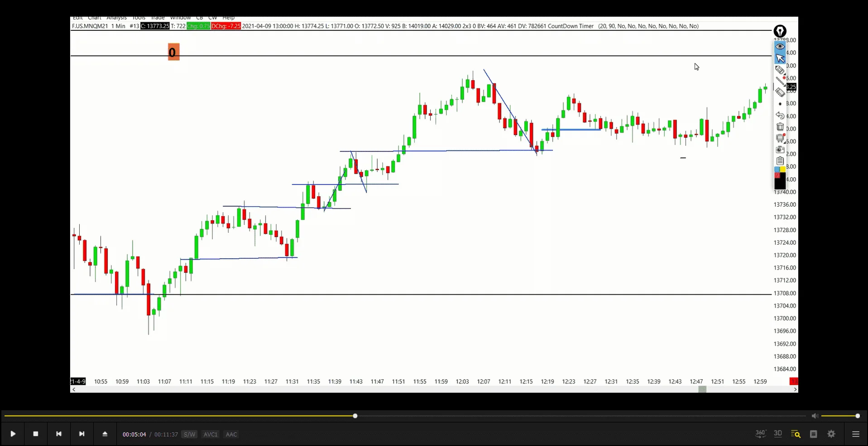
Task: Toggle the S/W decoder indicator
Action: pos(189,434)
